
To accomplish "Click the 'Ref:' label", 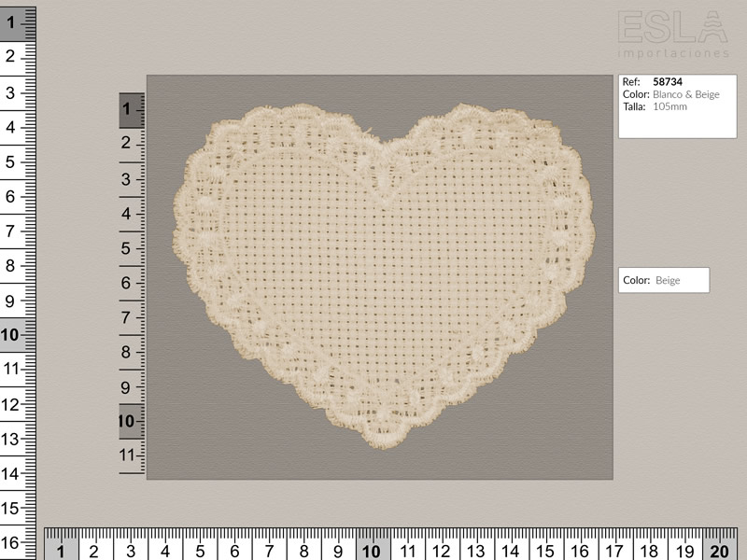I will (631, 82).
